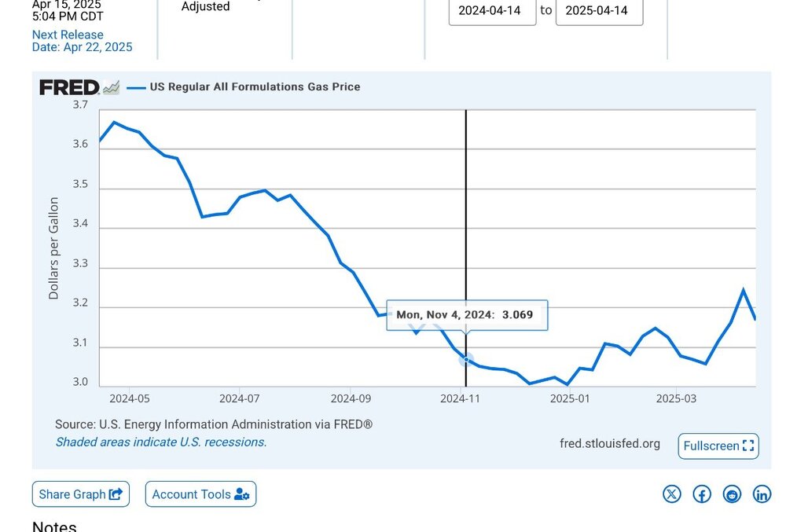Screen dimensions: 786x532
Task: Click the 'Shaded areas indicate U.S. recessions' note
Action: coord(161,442)
